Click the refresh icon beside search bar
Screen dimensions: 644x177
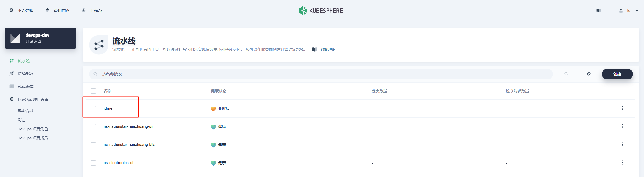566,74
